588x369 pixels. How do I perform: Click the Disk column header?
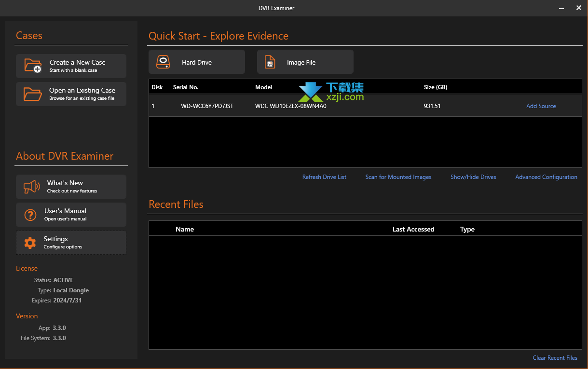pyautogui.click(x=157, y=87)
